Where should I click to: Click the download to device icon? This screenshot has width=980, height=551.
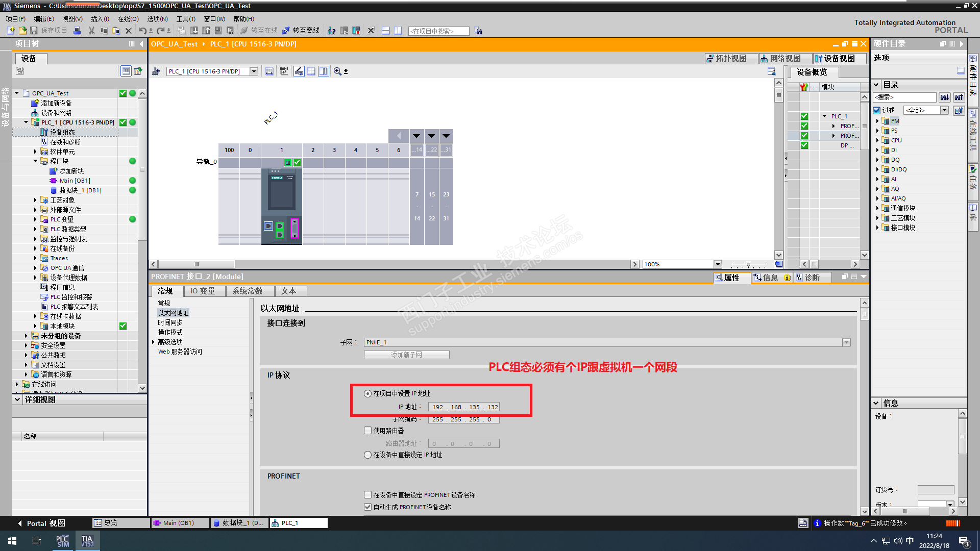(194, 31)
